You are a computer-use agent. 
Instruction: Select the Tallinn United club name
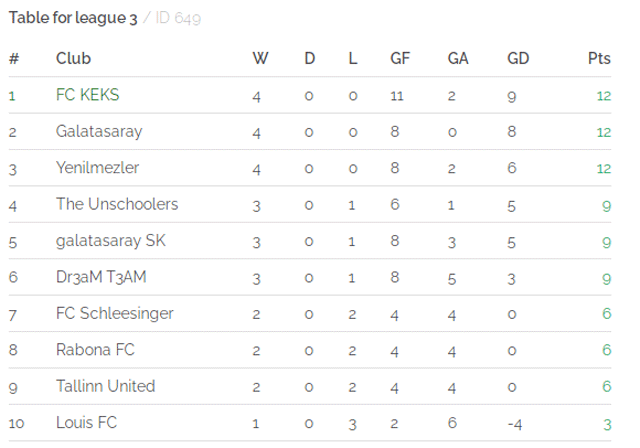coord(106,386)
